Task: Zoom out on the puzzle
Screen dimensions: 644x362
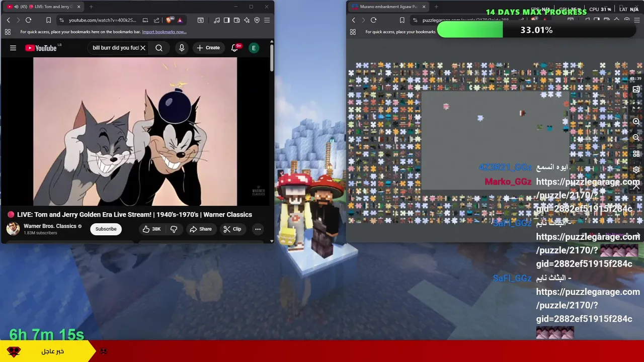Action: [636, 137]
